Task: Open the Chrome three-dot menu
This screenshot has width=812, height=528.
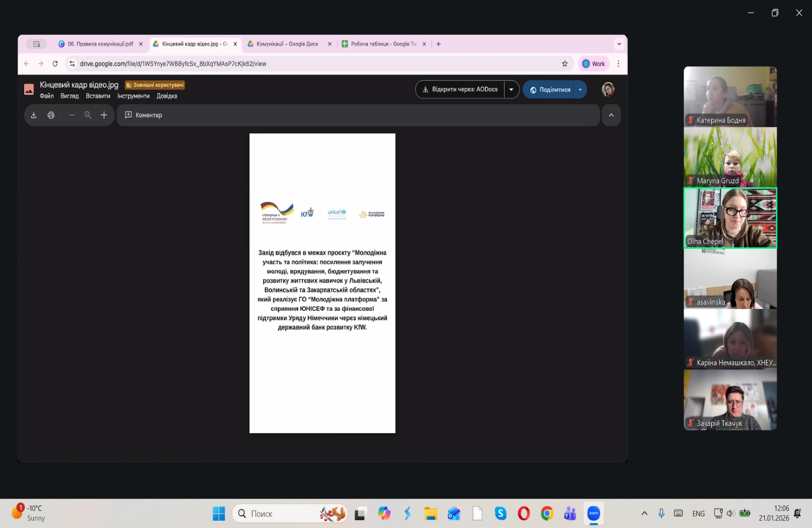Action: (618, 64)
